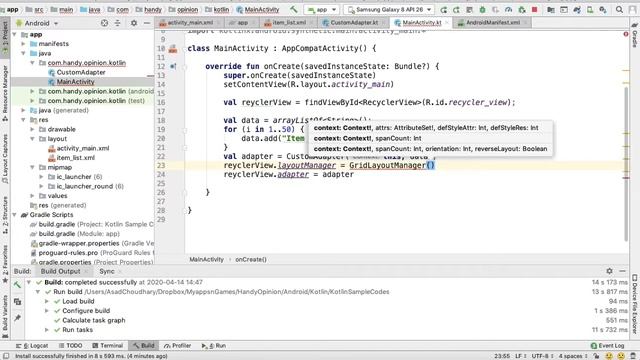Click the SDK Manager icon
This screenshot has width=640, height=360.
[603, 9]
